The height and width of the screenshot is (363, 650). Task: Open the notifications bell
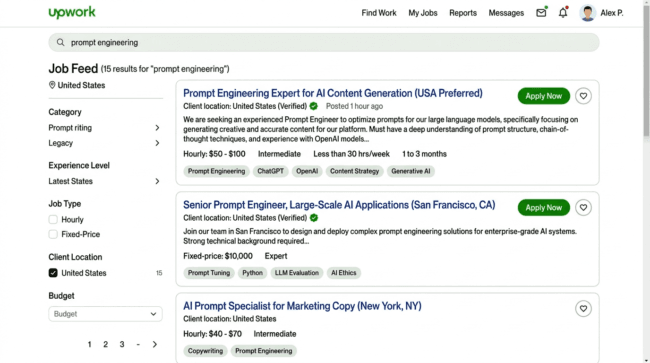tap(563, 13)
